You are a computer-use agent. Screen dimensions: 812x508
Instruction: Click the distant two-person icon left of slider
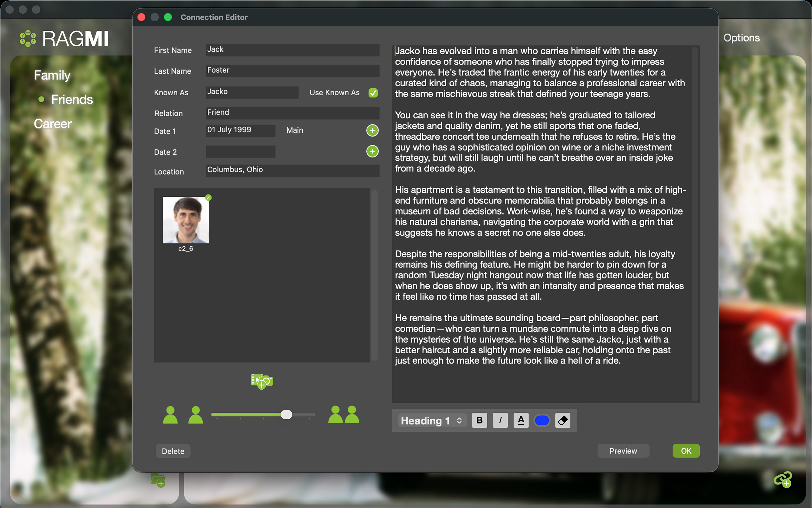coord(183,415)
